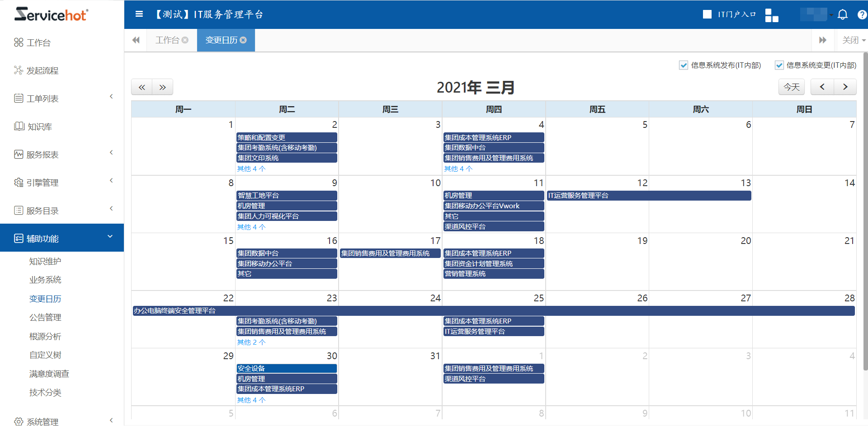Toggle the IT门户入口 checkbox
The width and height of the screenshot is (868, 431).
click(708, 14)
